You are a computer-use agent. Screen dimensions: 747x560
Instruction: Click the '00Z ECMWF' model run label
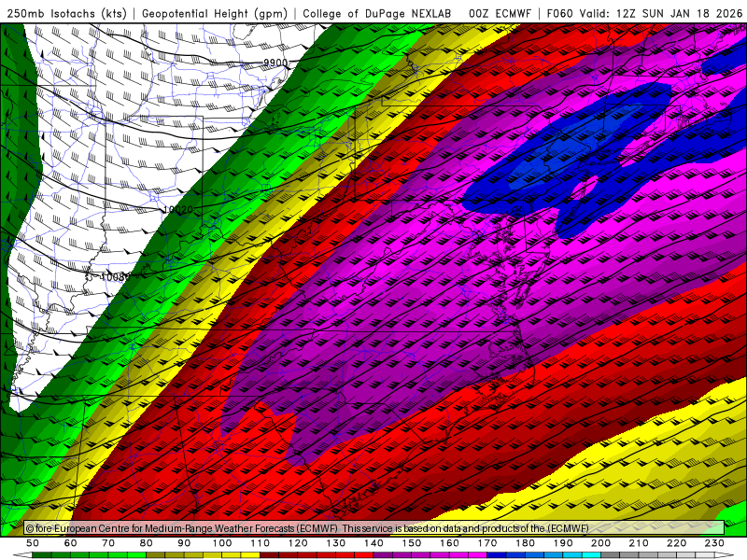pos(500,13)
